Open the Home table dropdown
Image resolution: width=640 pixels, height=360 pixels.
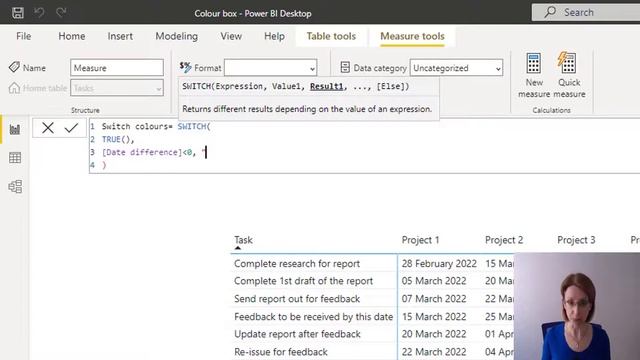[x=158, y=89]
